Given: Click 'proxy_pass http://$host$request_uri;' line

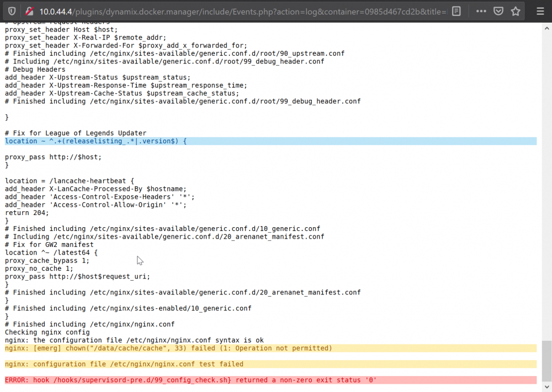Looking at the screenshot, I should [77, 276].
